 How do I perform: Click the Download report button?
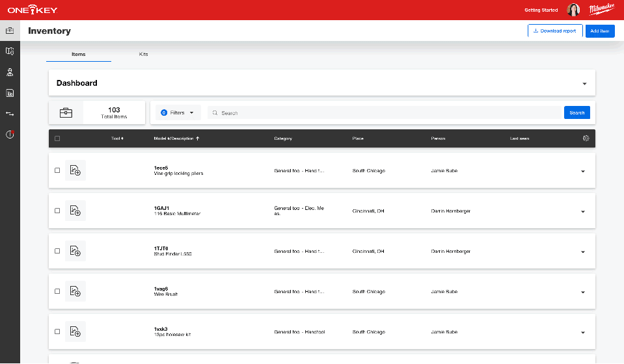[554, 31]
